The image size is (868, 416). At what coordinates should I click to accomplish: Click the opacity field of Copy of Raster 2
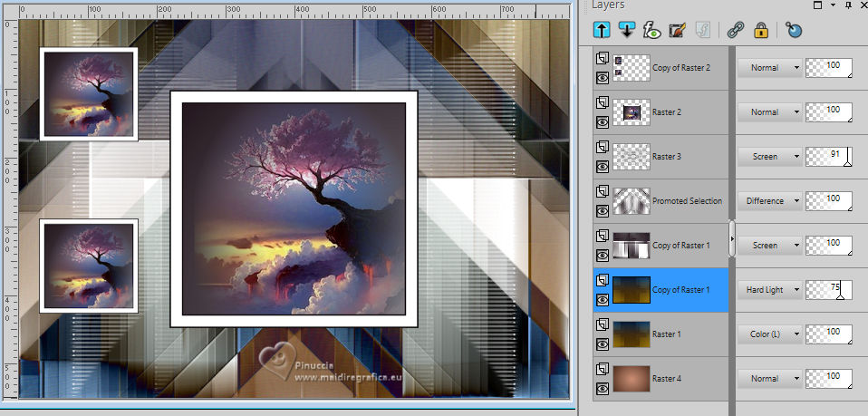click(829, 68)
